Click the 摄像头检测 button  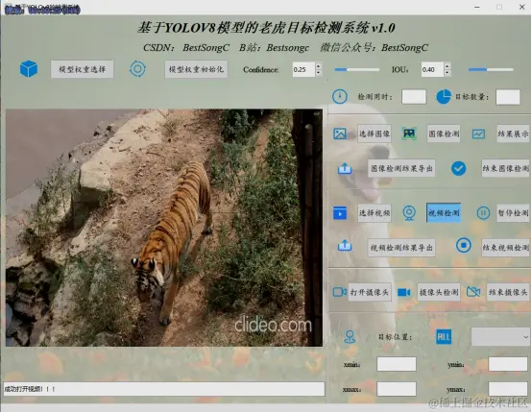tap(439, 292)
